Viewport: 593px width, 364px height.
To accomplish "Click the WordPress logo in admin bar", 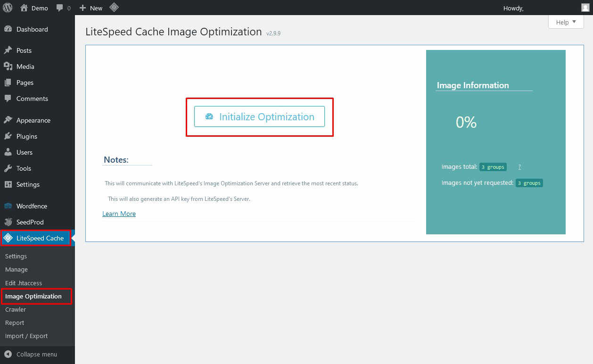I will point(8,8).
